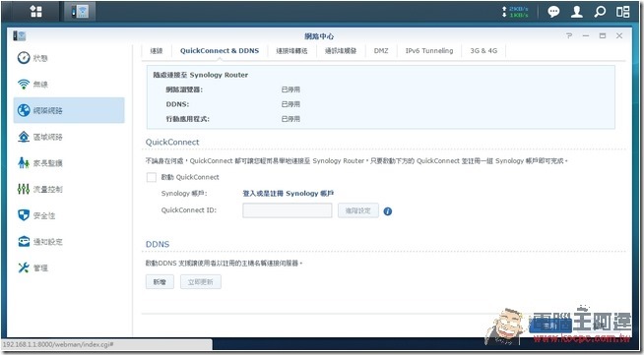Open the IPv6 Tunneling tab
The image size is (644, 355).
[x=429, y=51]
